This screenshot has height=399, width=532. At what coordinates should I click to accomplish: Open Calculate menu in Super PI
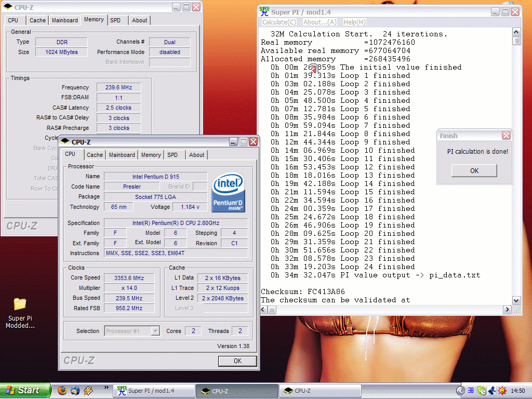point(279,22)
